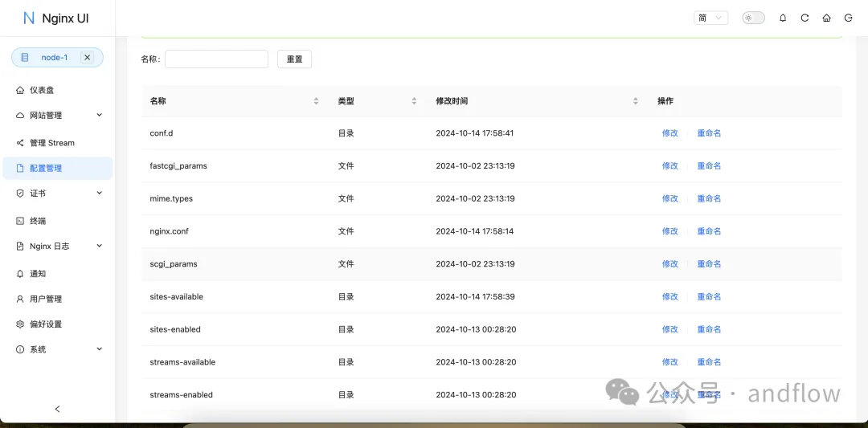Sort table by 名称 column arrows
This screenshot has height=428, width=868.
tap(316, 101)
